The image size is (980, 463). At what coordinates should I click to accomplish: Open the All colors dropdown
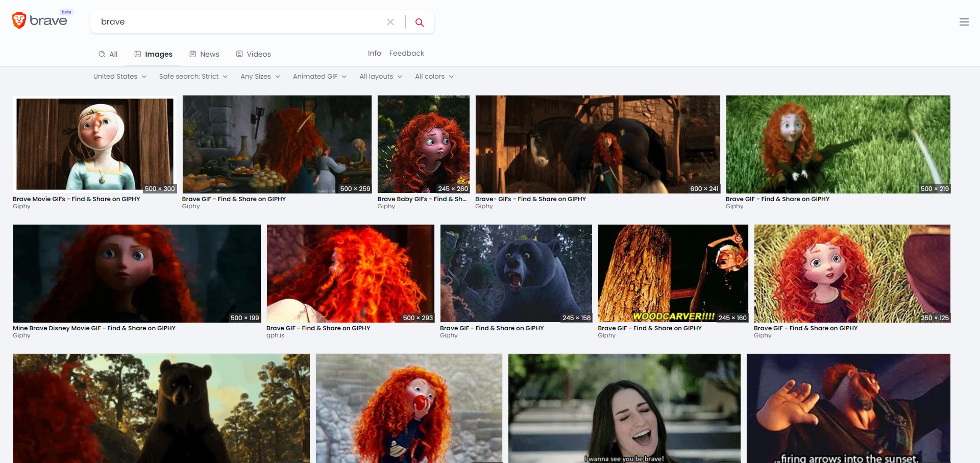click(434, 77)
